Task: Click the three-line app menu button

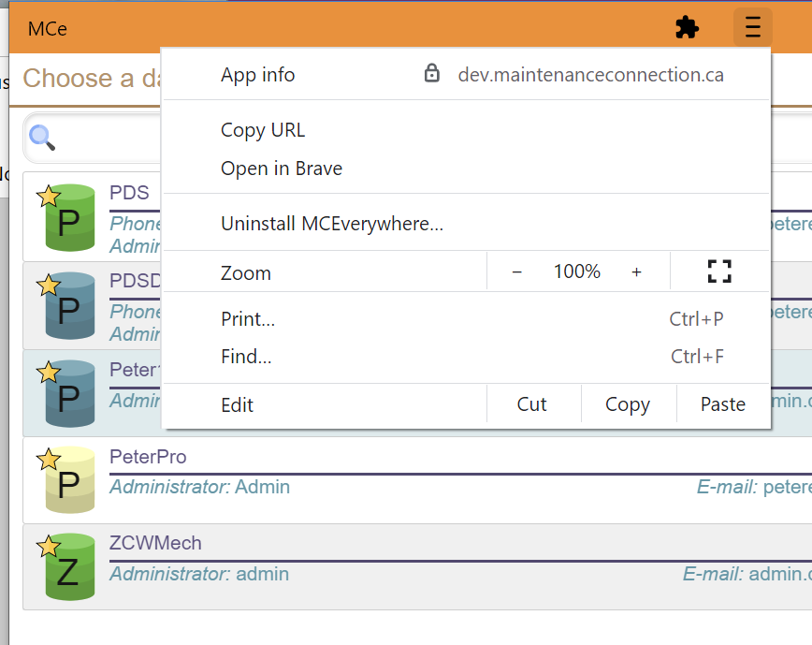Action: [x=753, y=27]
